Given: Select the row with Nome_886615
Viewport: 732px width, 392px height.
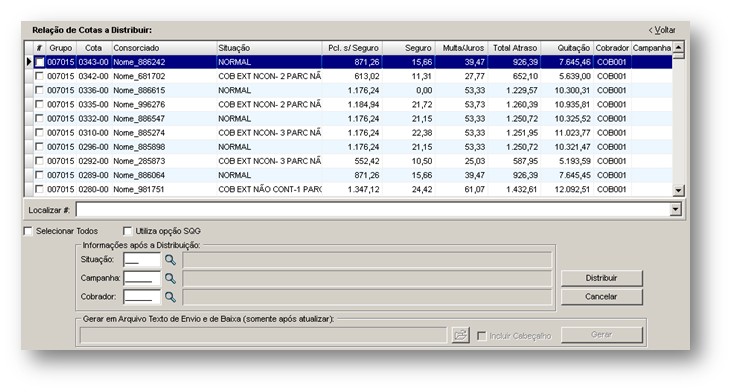Looking at the screenshot, I should 349,90.
